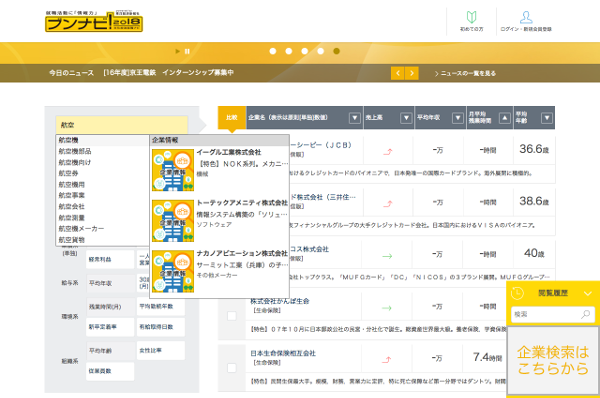Choose 航空測量 suggestion

click(102, 218)
